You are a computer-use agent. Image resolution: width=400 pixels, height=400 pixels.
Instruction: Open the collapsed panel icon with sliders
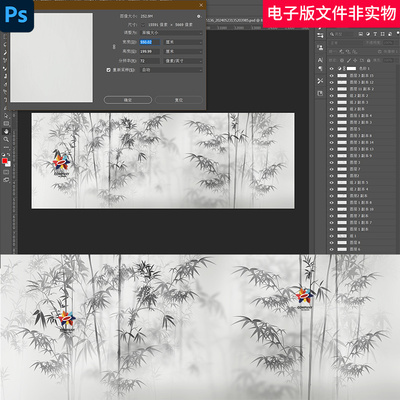[320, 35]
